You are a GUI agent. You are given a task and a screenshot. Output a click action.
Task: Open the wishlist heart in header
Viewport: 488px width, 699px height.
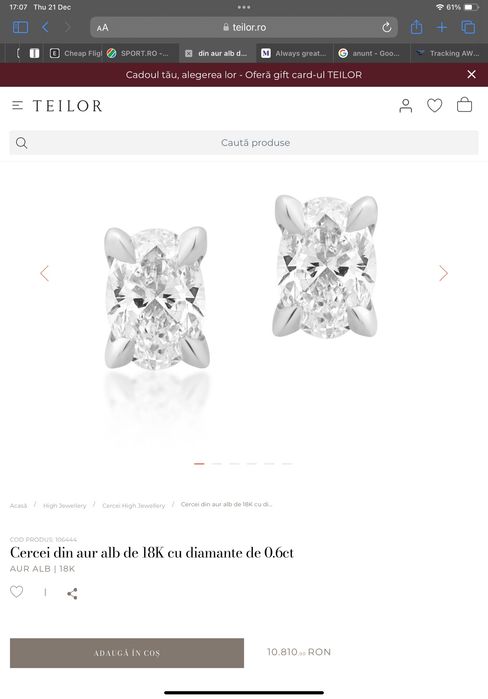(435, 106)
